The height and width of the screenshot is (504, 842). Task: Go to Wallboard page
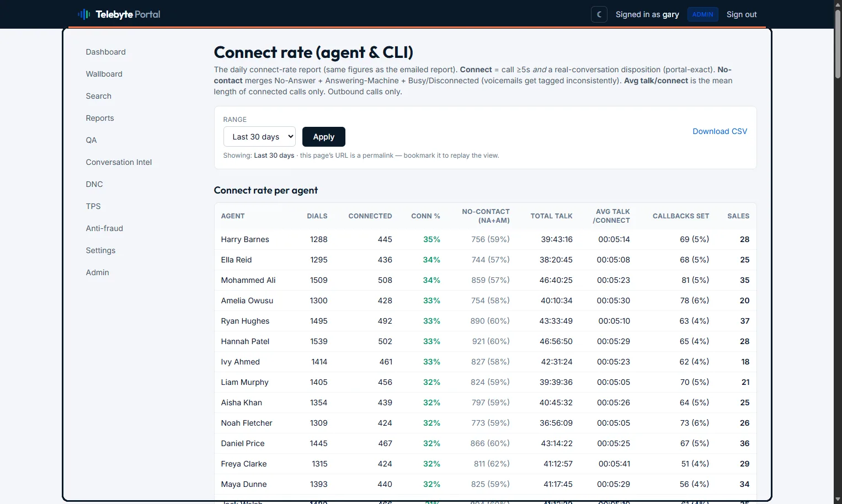[x=104, y=74]
